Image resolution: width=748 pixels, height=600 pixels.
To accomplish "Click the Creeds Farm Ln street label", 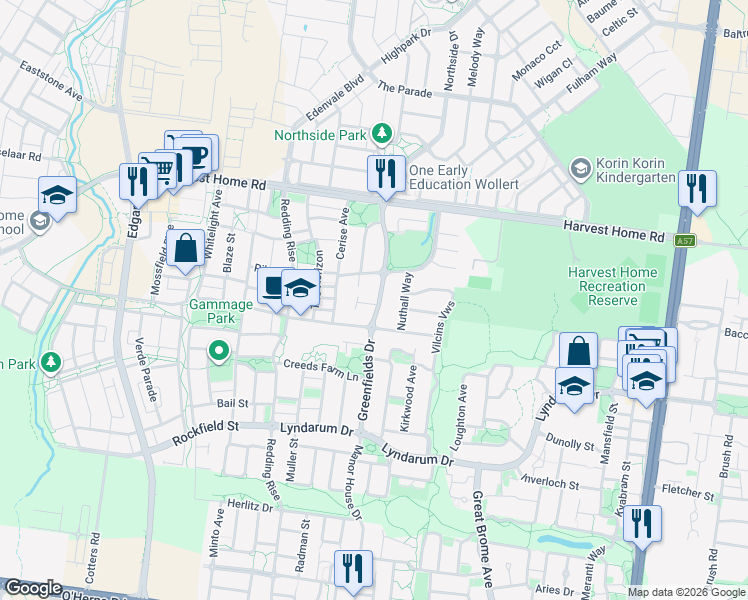I will [321, 370].
